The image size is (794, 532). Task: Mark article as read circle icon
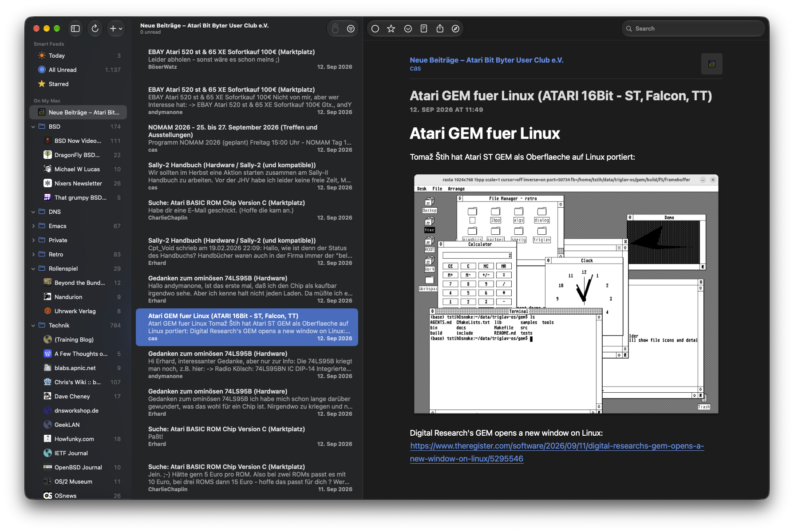[375, 29]
